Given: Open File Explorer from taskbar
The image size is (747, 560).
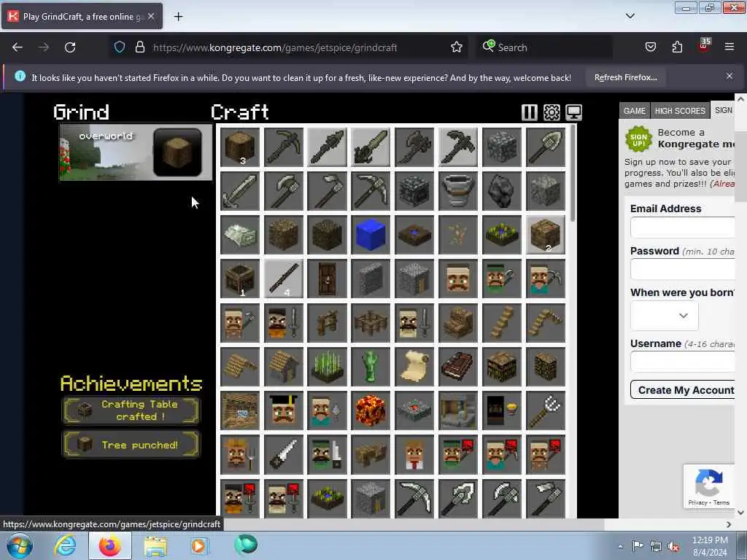Looking at the screenshot, I should click(x=155, y=546).
